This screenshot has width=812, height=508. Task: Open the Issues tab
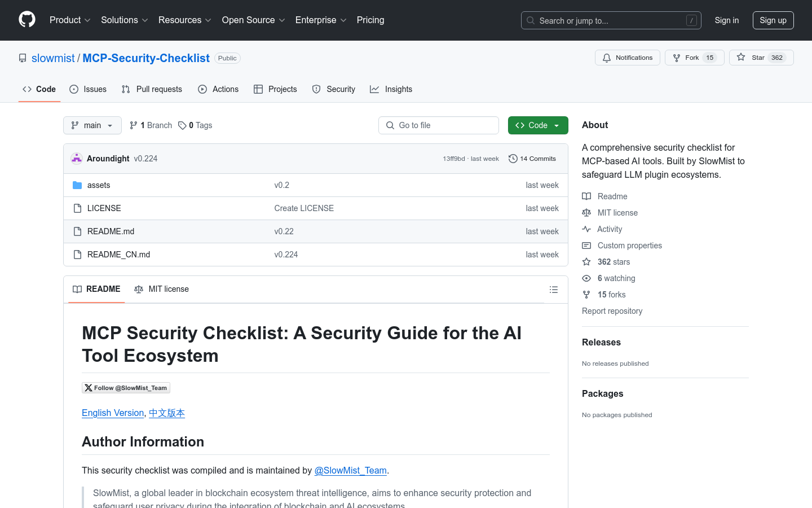88,89
